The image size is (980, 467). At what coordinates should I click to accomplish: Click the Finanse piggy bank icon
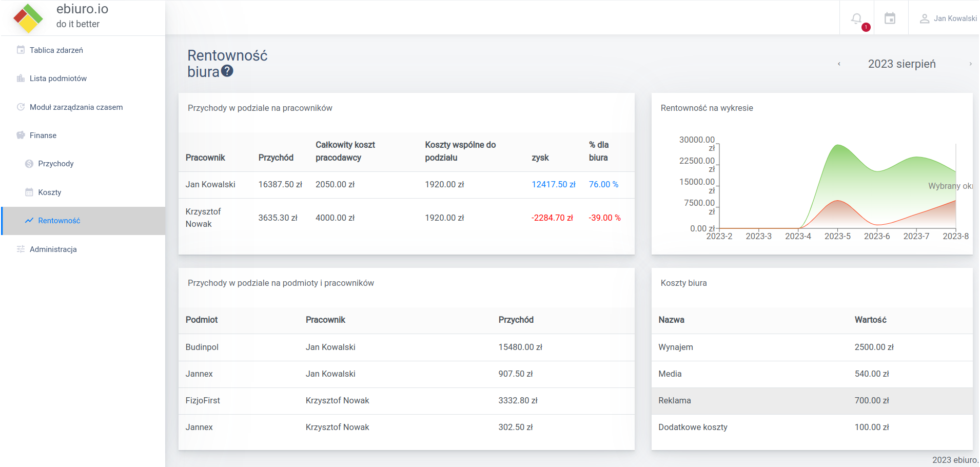[x=21, y=135]
